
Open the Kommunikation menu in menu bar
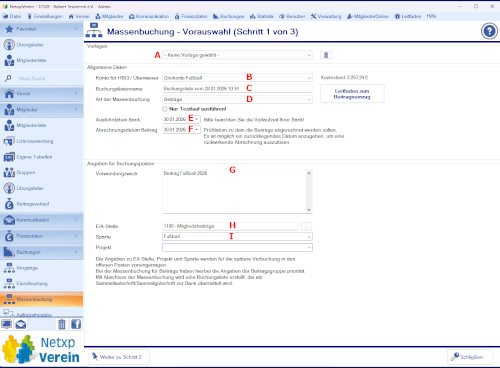[x=149, y=16]
